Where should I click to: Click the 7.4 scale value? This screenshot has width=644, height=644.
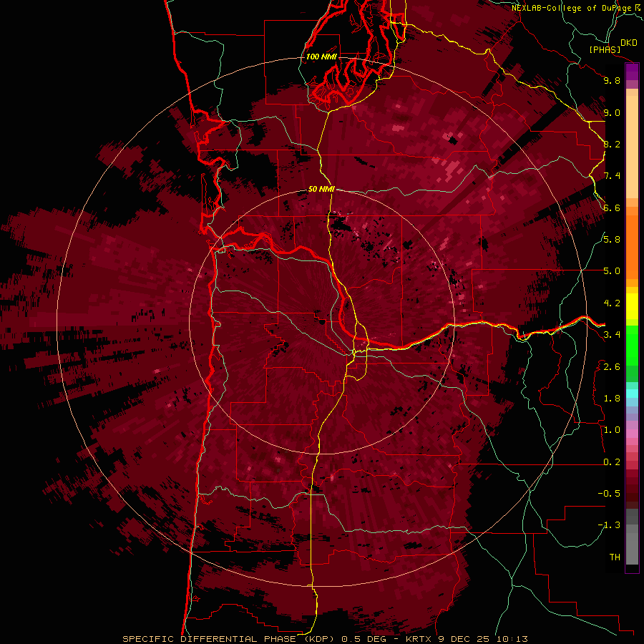point(612,176)
